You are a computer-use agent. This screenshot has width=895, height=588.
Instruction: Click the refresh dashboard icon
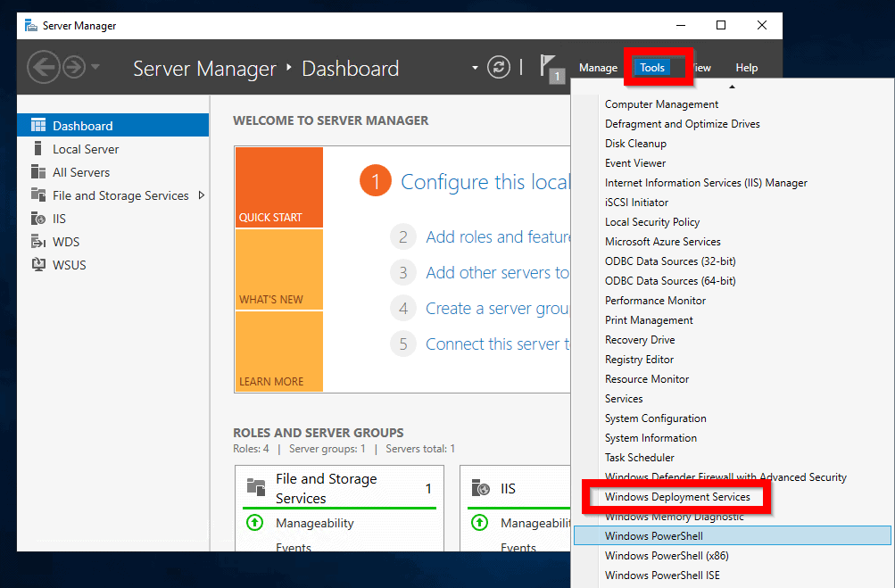coord(499,68)
